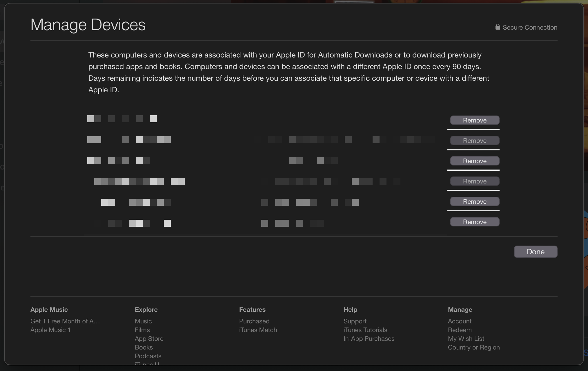Open Support under Help
This screenshot has height=371, width=588.
coord(355,321)
